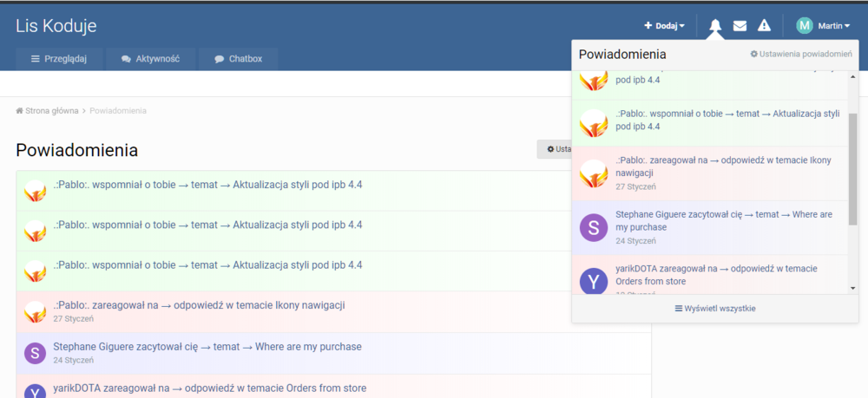Image resolution: width=868 pixels, height=398 pixels.
Task: Click Stephane Giguere's avatar in the main list
Action: (35, 353)
